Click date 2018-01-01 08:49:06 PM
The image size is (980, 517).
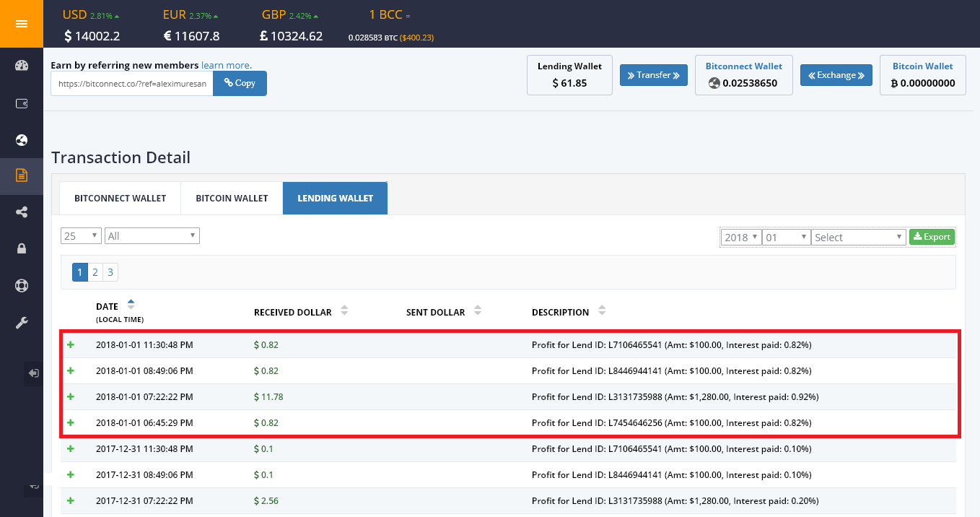(x=144, y=371)
